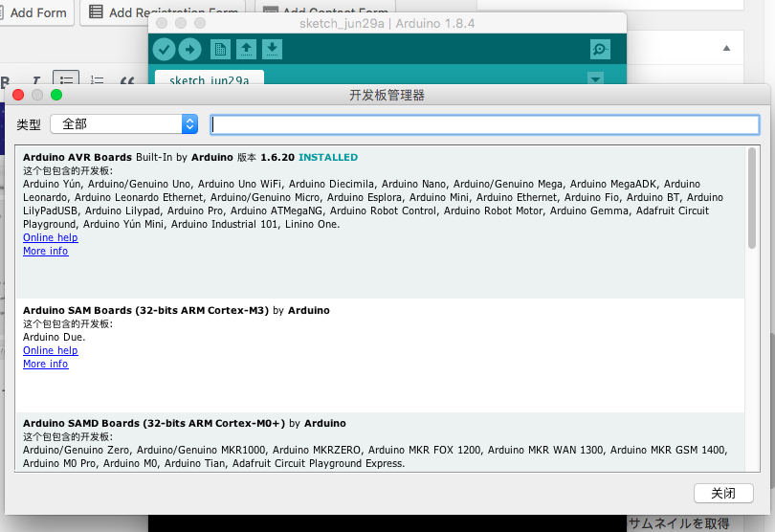Click the 开发板管理器 window title

[387, 95]
